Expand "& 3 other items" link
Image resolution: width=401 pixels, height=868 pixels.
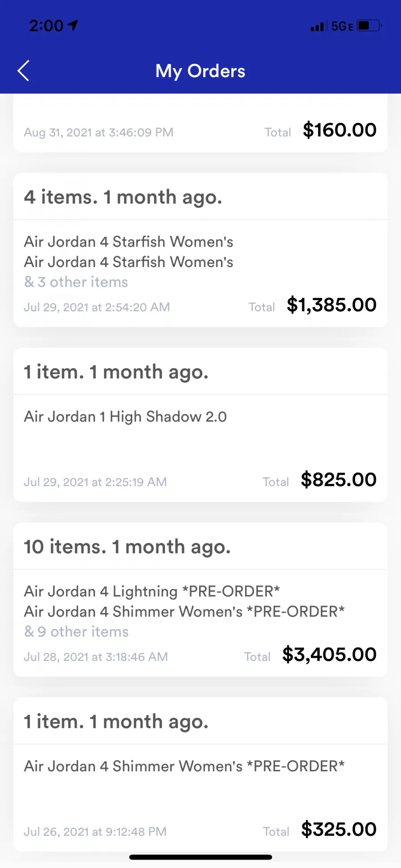[x=76, y=282]
